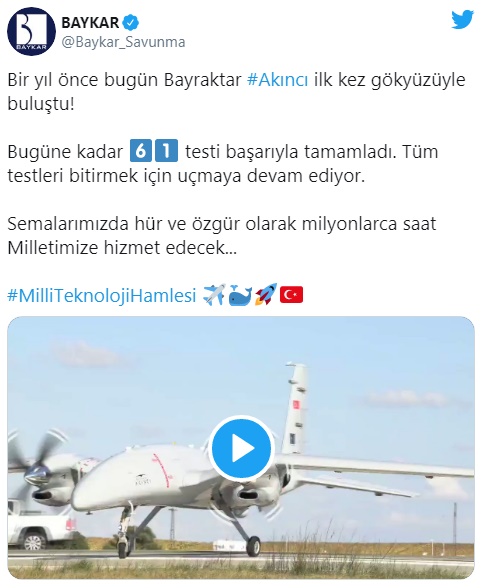481x588 pixels.
Task: Click the number 6 keycap emoji
Action: tap(141, 151)
